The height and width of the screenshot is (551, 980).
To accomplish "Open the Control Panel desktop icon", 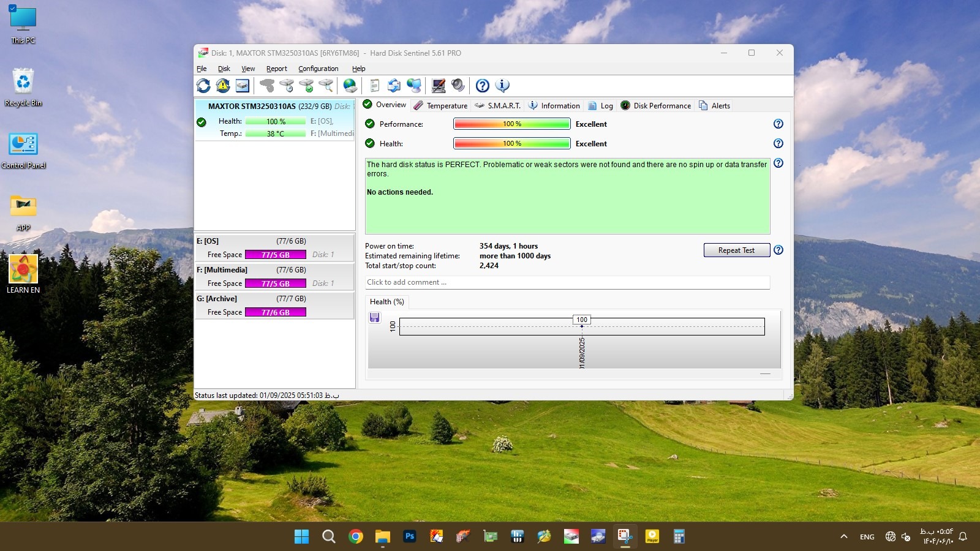I will pos(23,151).
